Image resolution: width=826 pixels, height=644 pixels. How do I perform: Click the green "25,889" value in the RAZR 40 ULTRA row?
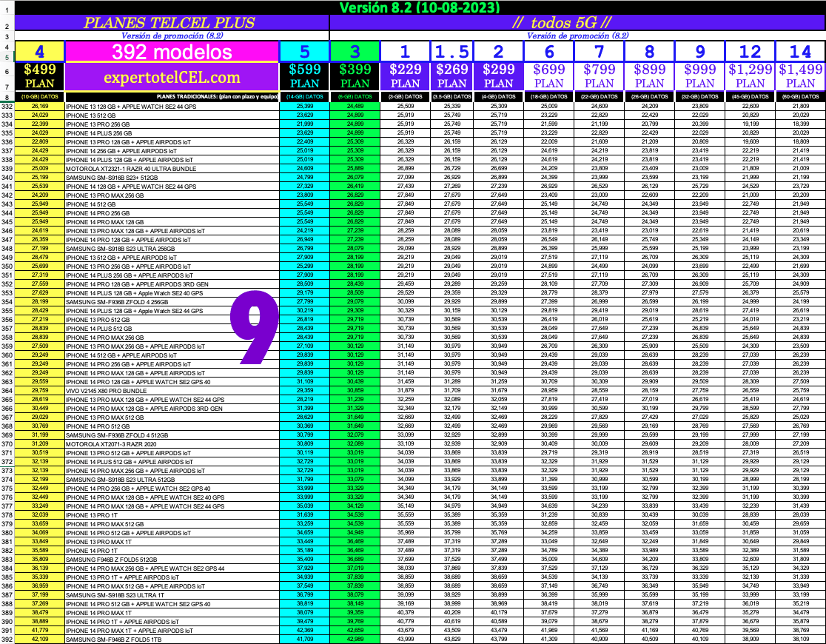point(355,169)
